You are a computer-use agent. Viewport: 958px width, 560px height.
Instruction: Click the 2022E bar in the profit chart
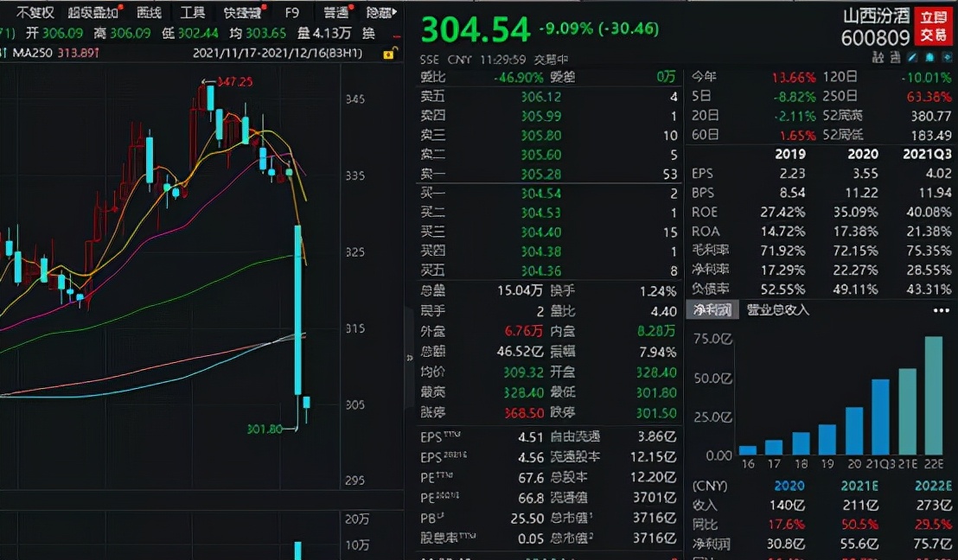pyautogui.click(x=934, y=395)
